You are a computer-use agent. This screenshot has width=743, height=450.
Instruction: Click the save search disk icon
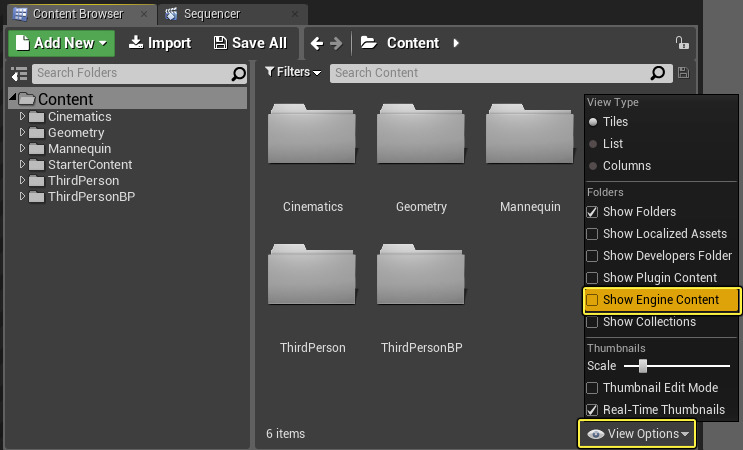pos(683,73)
